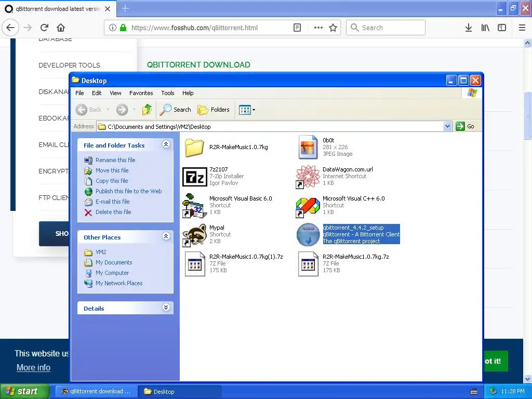Viewport: 532px width, 399px height.
Task: Click the browser Search box
Action: 386,28
